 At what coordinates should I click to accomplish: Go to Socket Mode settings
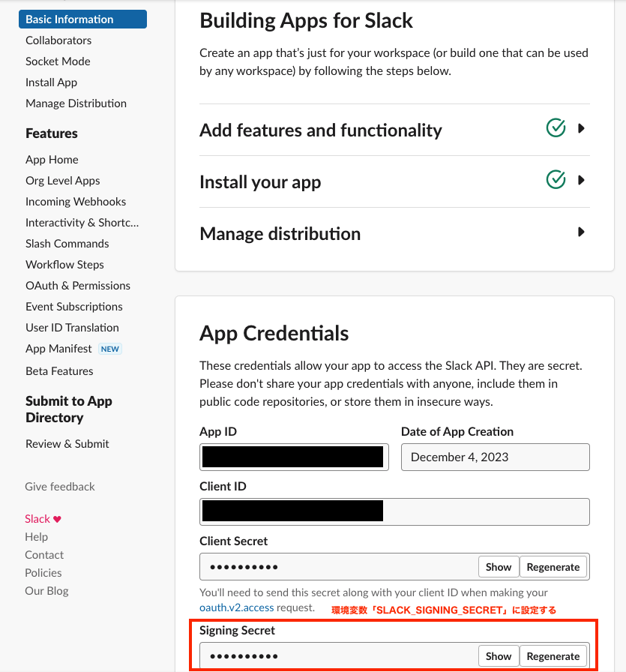point(58,61)
